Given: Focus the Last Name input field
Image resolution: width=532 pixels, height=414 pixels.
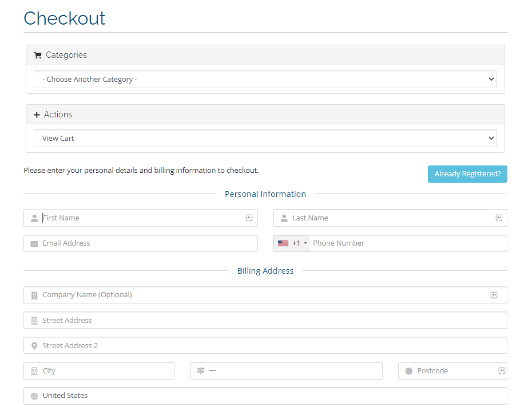Looking at the screenshot, I should 390,218.
